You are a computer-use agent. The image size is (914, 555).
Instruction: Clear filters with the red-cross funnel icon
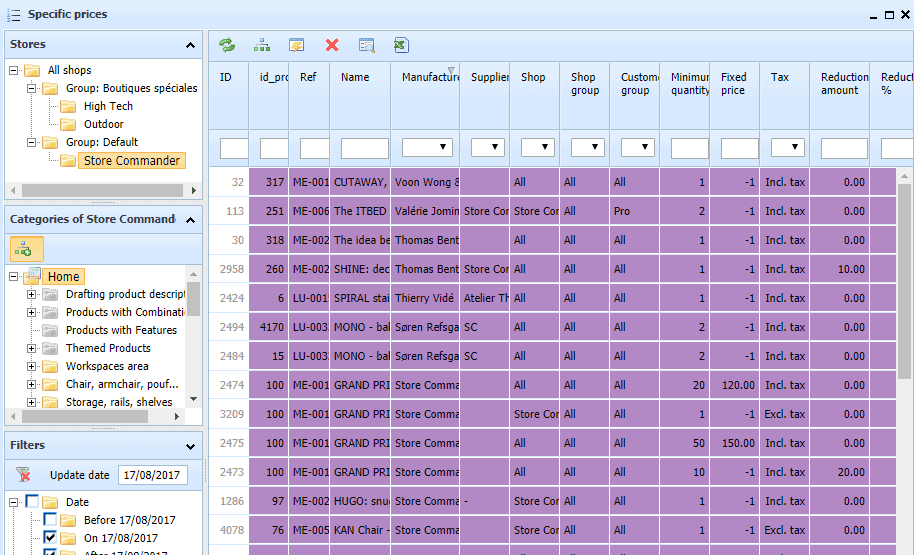(x=23, y=475)
